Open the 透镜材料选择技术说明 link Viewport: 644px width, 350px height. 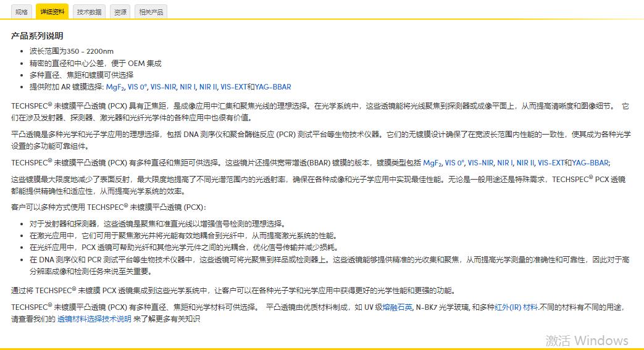pyautogui.click(x=94, y=319)
